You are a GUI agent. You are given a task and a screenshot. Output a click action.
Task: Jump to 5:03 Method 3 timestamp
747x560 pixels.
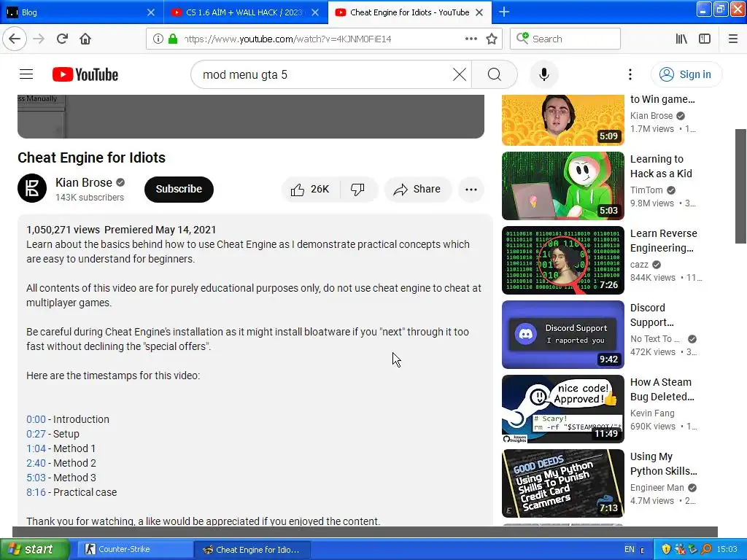[36, 478]
